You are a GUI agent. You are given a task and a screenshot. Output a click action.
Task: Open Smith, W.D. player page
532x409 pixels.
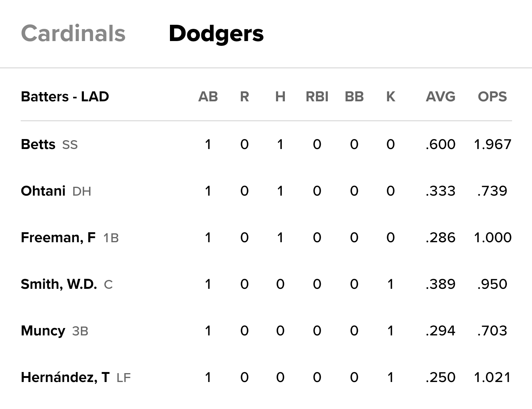click(59, 284)
